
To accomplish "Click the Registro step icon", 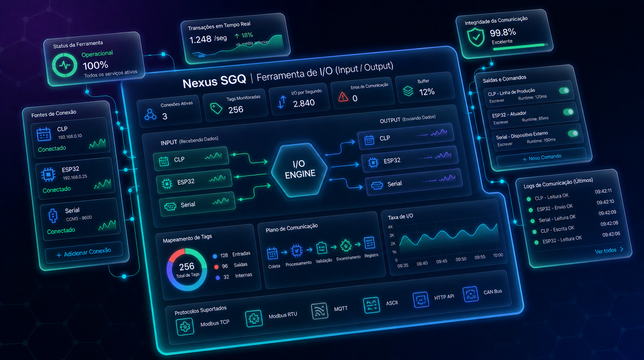I will click(x=369, y=243).
